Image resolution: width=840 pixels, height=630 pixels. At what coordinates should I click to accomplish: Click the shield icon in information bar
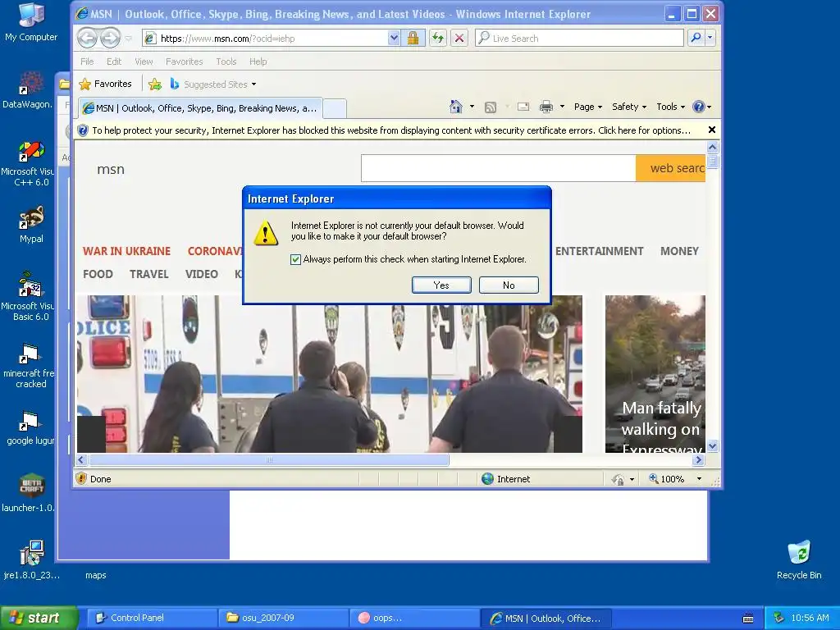83,130
